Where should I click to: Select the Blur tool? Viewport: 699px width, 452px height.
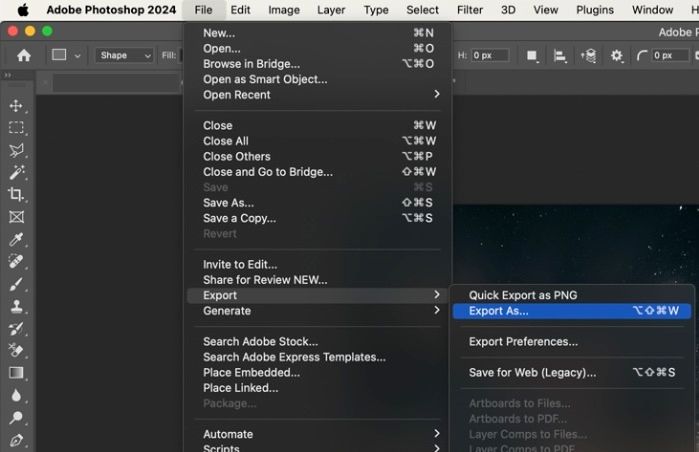[x=16, y=395]
